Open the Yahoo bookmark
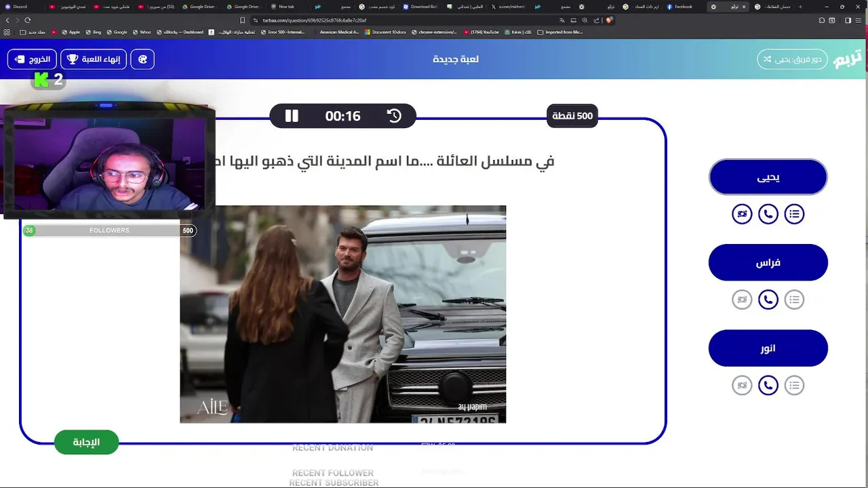Viewport: 868px width, 488px height. [x=141, y=32]
